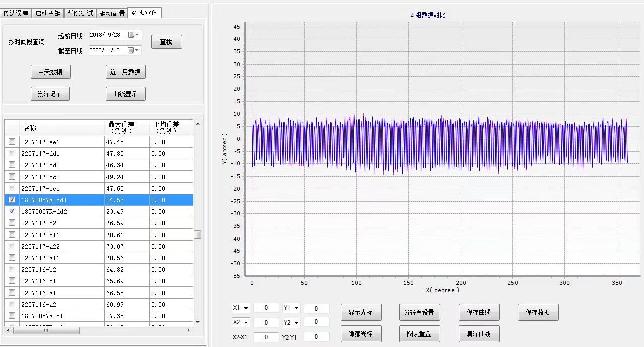Open the 启动扭矩 tab

48,13
